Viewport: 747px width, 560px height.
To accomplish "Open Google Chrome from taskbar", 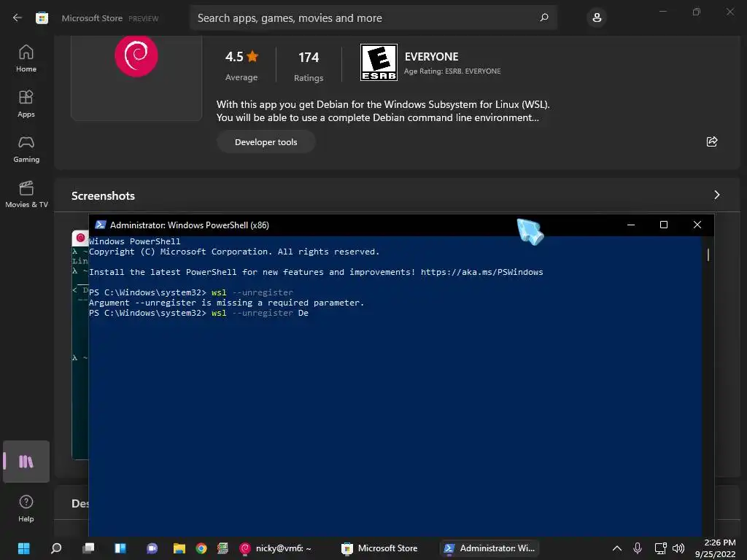I will coord(201,548).
